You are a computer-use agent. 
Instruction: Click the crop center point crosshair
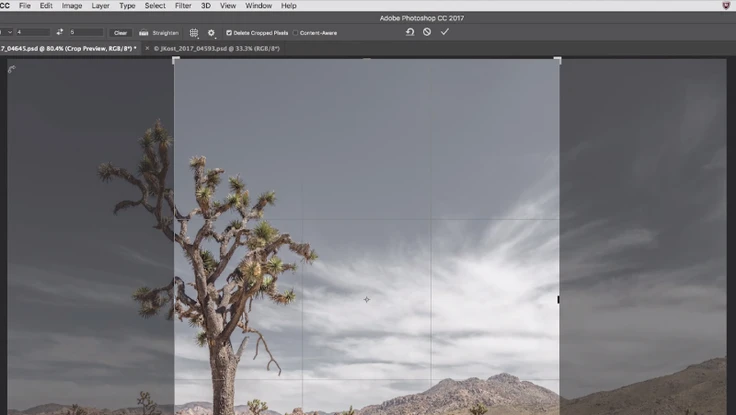coord(367,300)
